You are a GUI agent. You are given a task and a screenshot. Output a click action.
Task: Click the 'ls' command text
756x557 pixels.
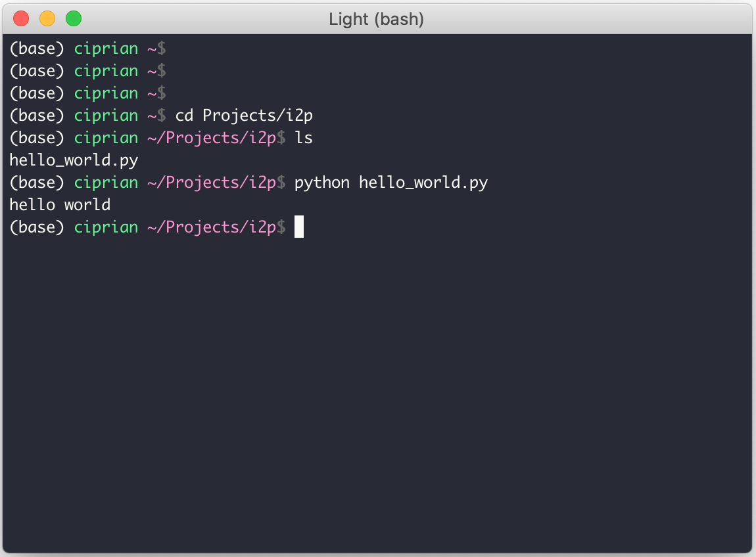tap(304, 138)
